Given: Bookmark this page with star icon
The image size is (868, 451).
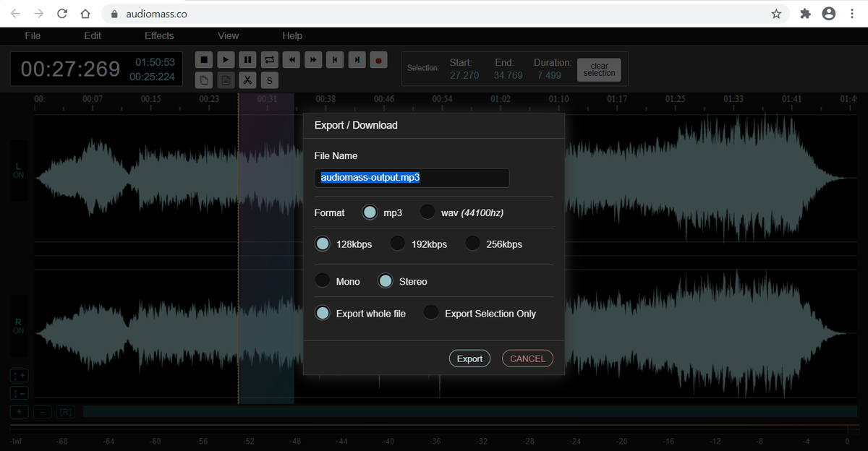Looking at the screenshot, I should click(776, 14).
